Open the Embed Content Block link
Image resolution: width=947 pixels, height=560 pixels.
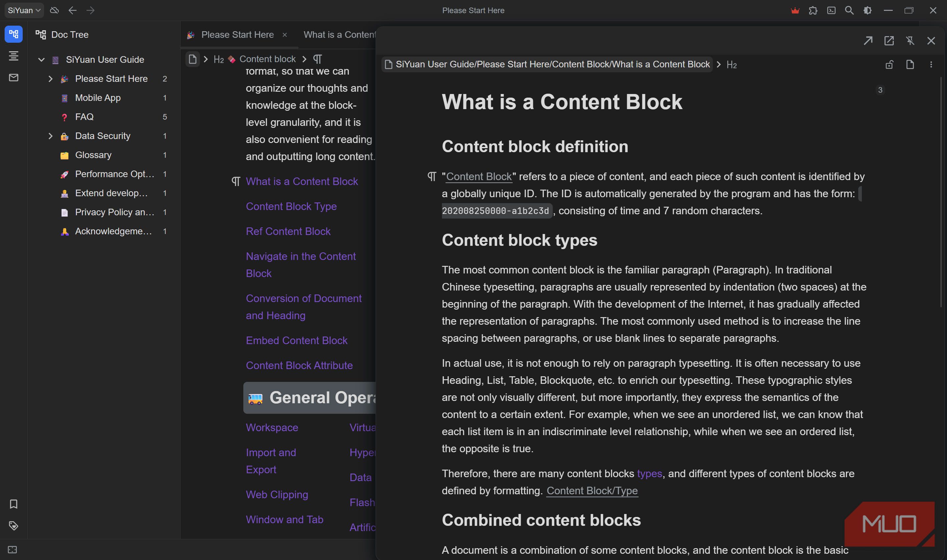[x=296, y=340]
